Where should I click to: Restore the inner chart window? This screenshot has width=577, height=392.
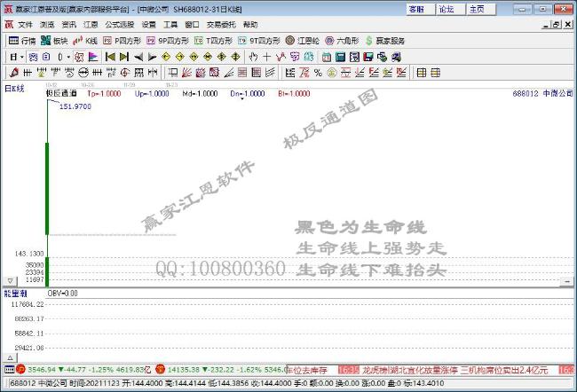(557, 25)
